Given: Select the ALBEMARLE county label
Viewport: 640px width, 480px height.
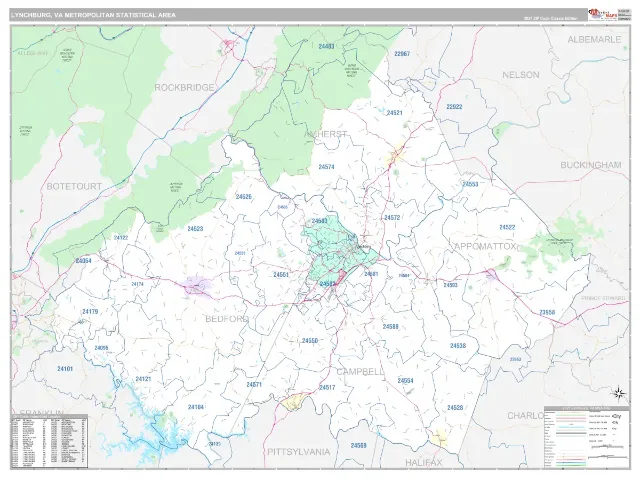Looking at the screenshot, I should point(594,40).
